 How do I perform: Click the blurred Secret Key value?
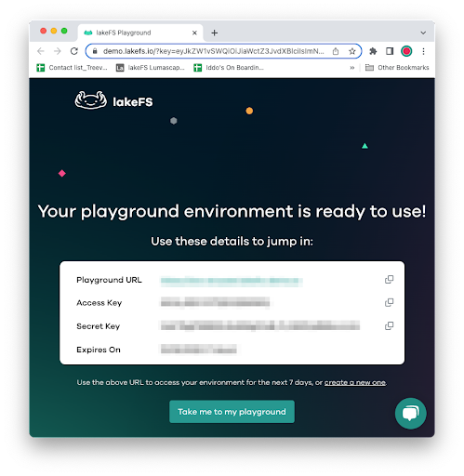pyautogui.click(x=260, y=325)
